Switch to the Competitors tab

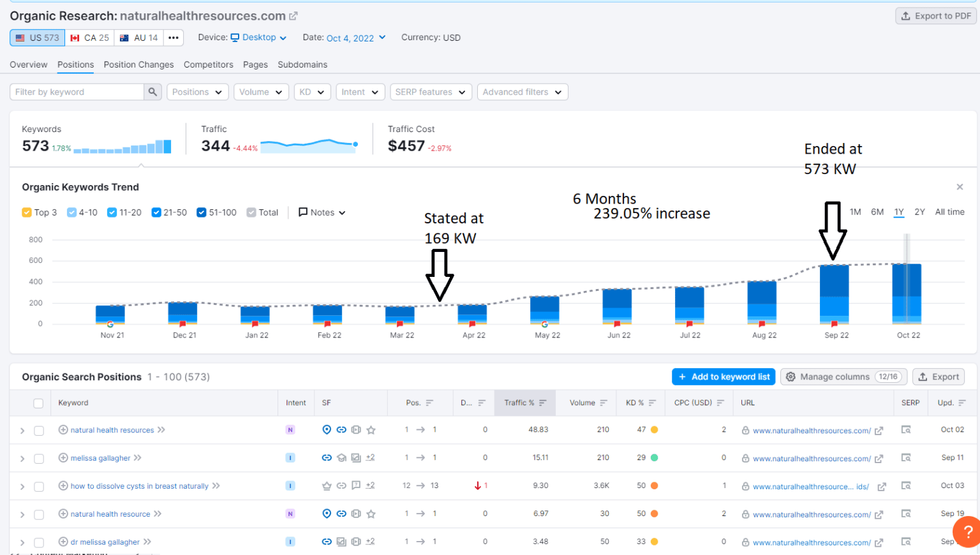pos(209,64)
